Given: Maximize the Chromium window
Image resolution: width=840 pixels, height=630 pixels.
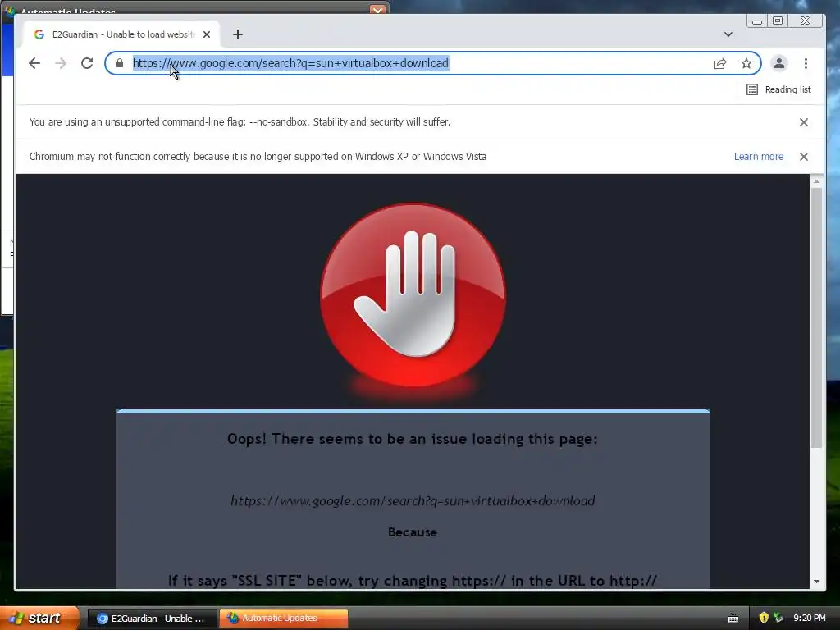Looking at the screenshot, I should point(778,21).
